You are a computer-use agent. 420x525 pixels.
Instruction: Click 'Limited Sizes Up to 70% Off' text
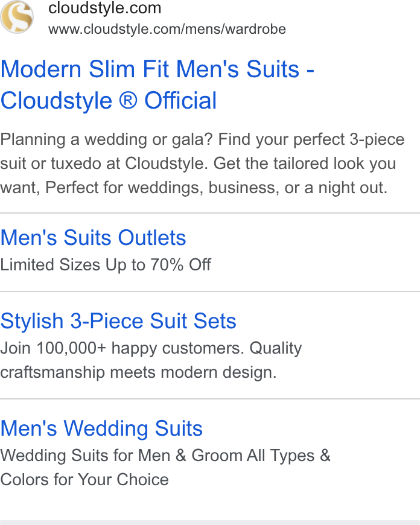106,265
